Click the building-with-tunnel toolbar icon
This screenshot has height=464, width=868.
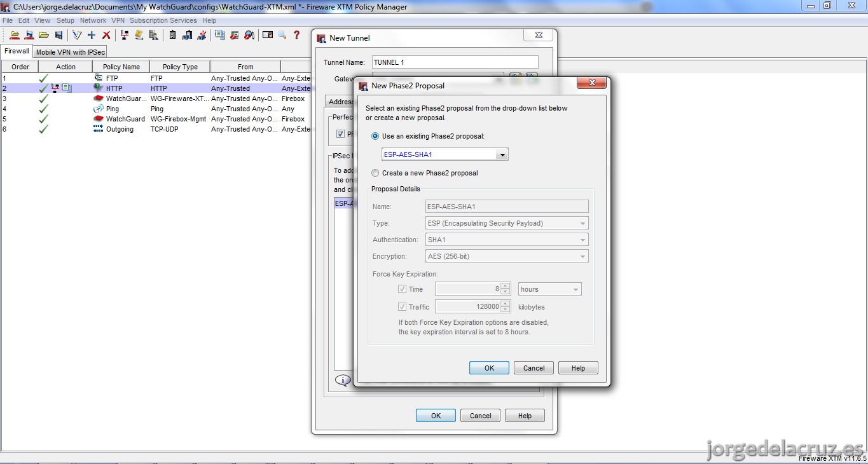click(x=187, y=36)
